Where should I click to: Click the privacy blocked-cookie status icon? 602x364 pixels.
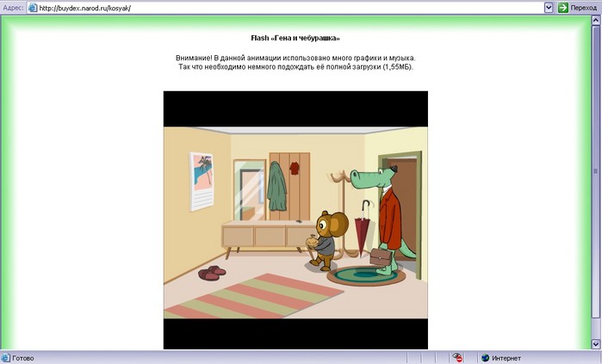point(456,358)
